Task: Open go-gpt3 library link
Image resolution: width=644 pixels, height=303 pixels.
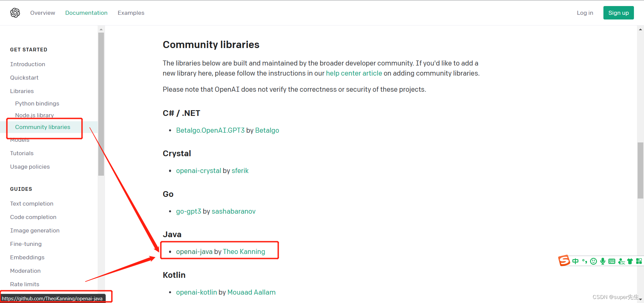Action: pyautogui.click(x=189, y=211)
